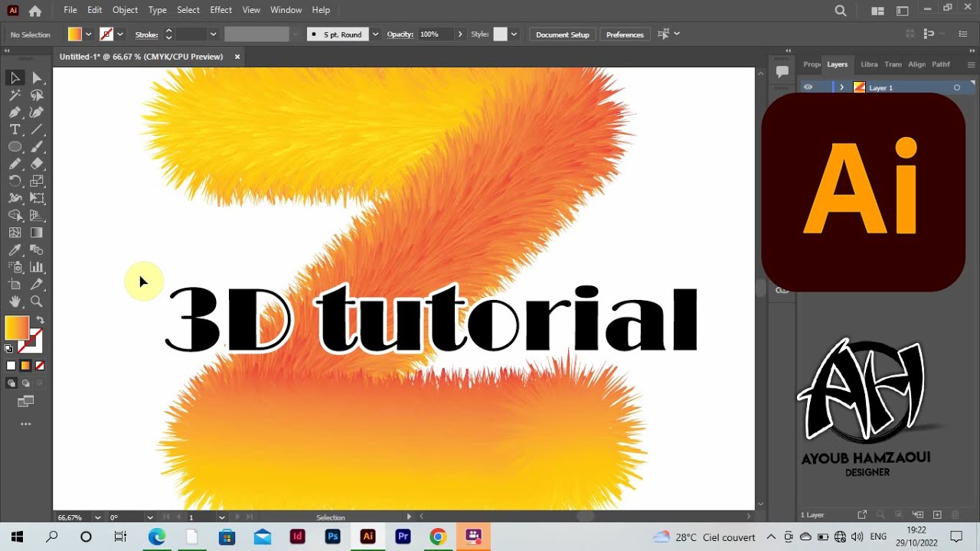Reset default fill and stroke
980x551 pixels.
click(x=8, y=348)
